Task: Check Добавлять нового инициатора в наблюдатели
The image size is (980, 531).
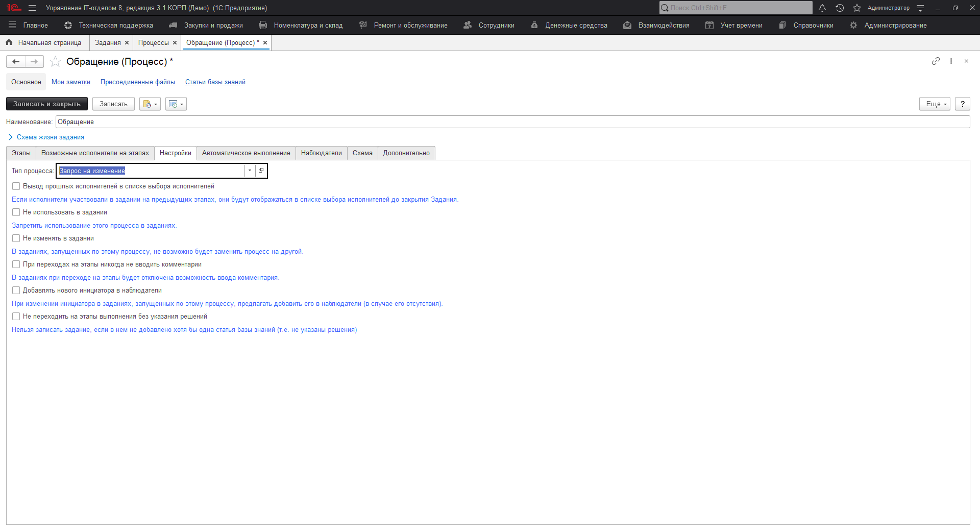Action: click(x=16, y=290)
